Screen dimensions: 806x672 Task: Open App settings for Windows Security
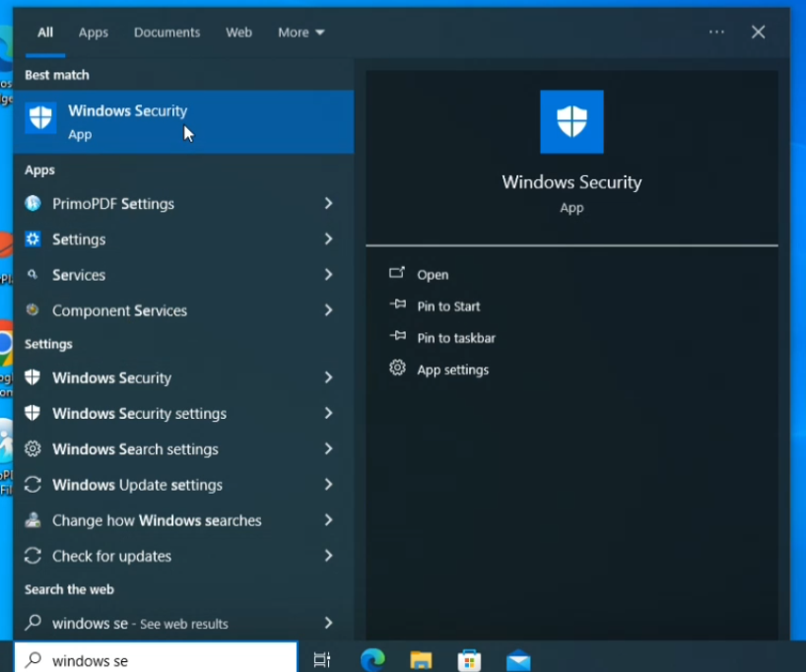453,370
